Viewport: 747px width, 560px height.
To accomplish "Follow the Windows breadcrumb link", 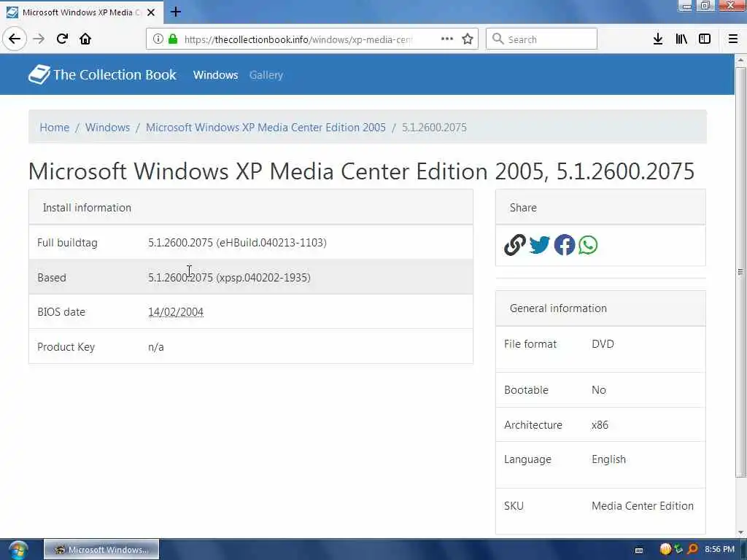I will (x=108, y=127).
